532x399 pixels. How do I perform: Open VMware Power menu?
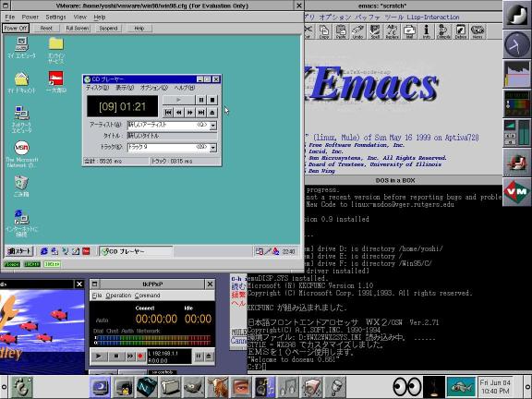pyautogui.click(x=30, y=17)
